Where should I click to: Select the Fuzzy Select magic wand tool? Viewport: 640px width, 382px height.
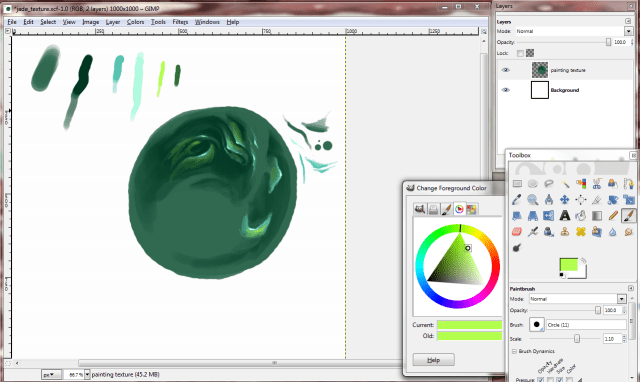point(565,184)
